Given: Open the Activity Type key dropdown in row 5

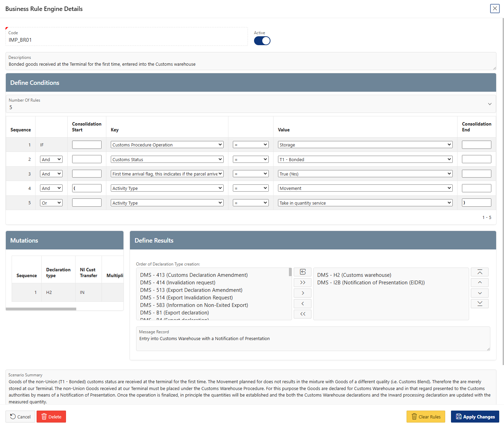Looking at the screenshot, I should click(x=167, y=203).
